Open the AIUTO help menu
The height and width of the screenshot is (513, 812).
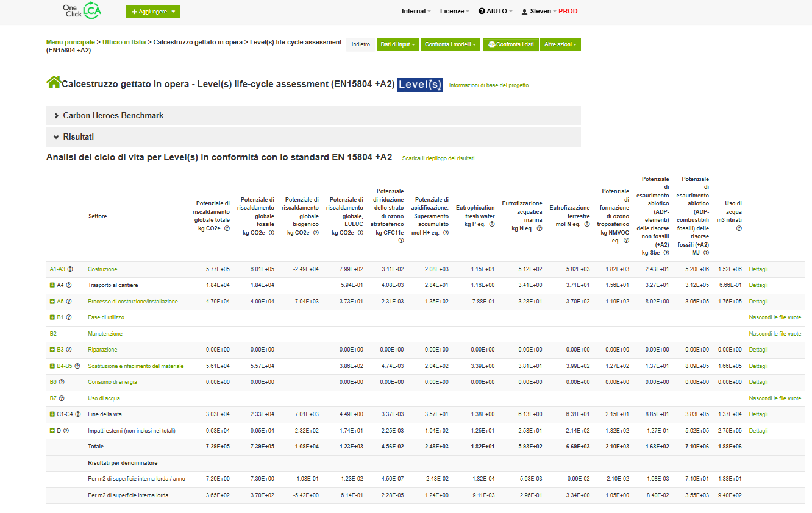click(495, 11)
